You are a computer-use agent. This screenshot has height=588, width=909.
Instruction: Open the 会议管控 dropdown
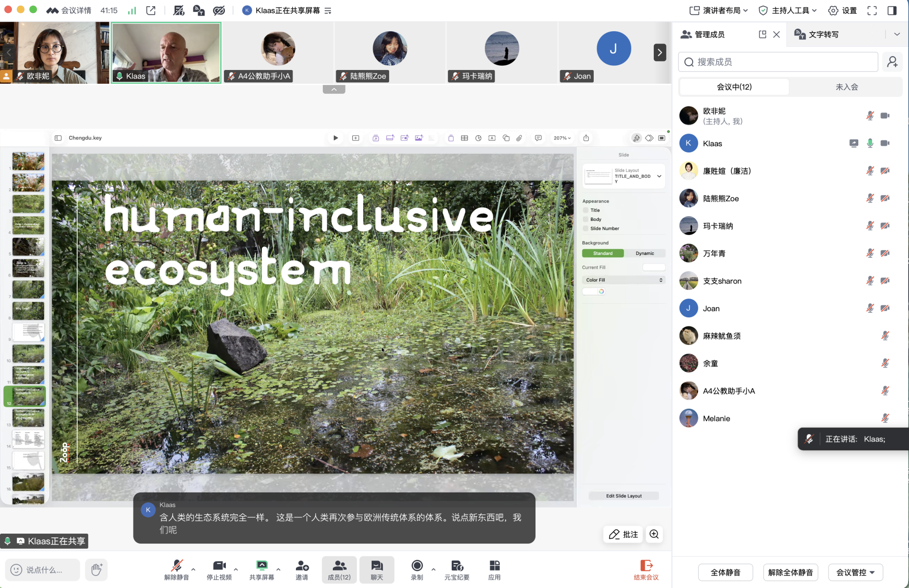pos(856,572)
